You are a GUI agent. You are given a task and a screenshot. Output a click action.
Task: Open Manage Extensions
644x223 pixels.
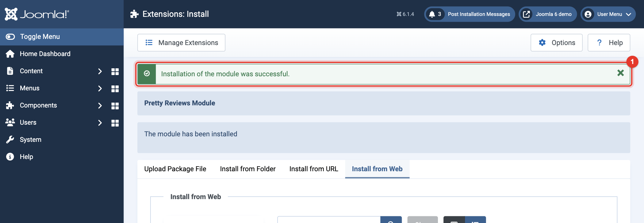[181, 43]
